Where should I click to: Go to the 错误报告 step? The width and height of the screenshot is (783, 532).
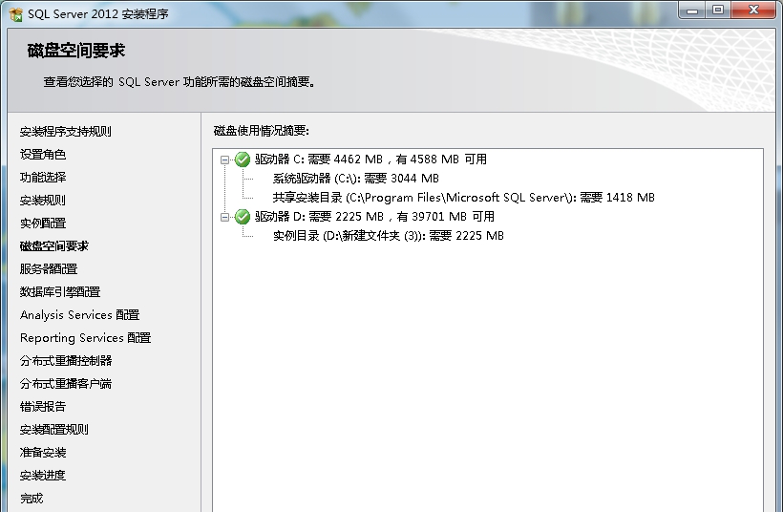43,407
